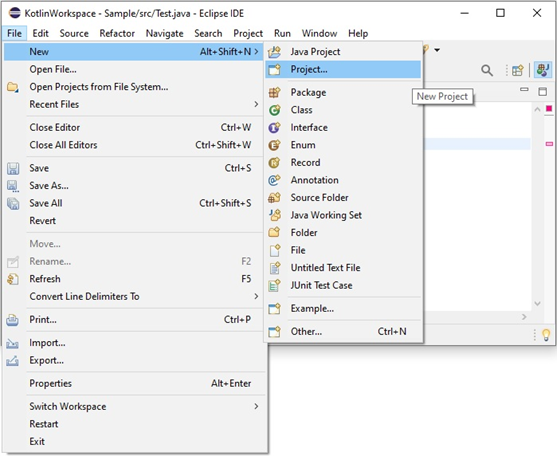Viewport: 557px width, 456px height.
Task: Expand Convert Line Delimiters To submenu
Action: [256, 297]
